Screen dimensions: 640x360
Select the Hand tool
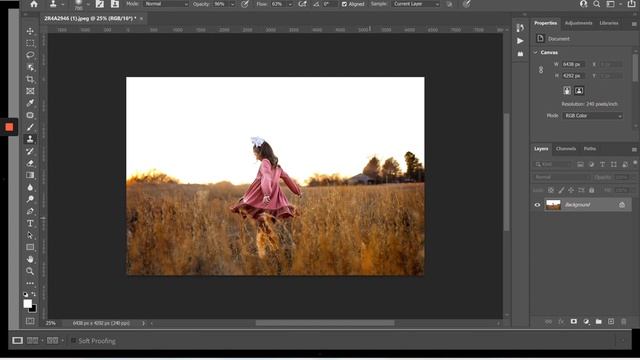pyautogui.click(x=30, y=259)
